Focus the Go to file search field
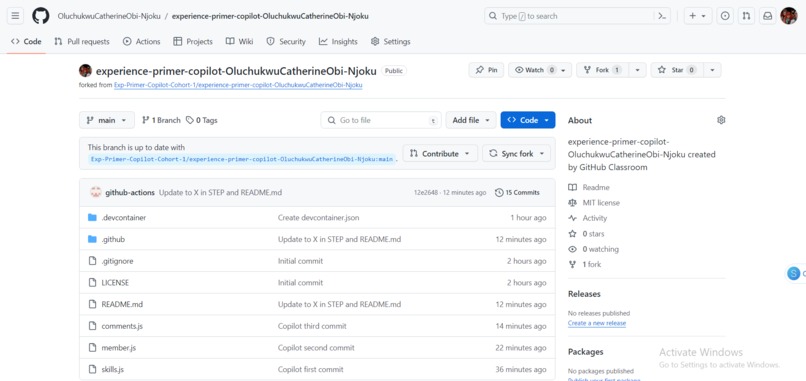 [381, 120]
